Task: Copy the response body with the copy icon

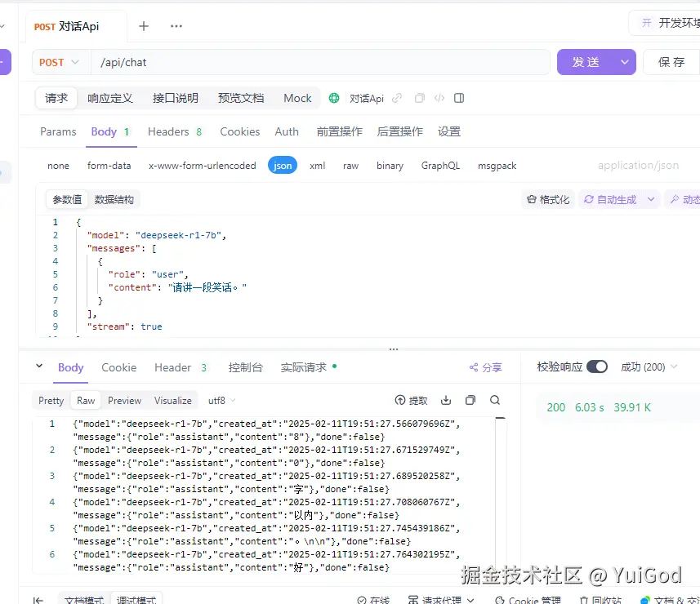Action: [470, 400]
